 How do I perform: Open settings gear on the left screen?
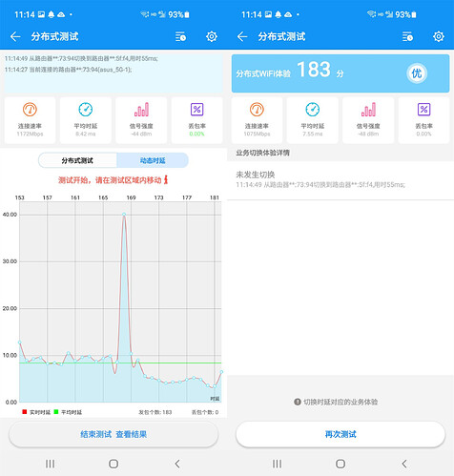[212, 36]
